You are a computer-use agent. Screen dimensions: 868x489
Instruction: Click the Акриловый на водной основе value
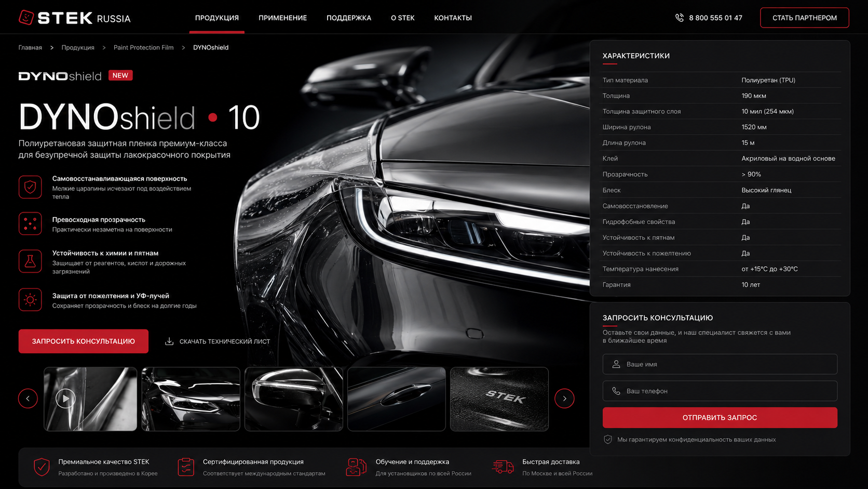789,158
